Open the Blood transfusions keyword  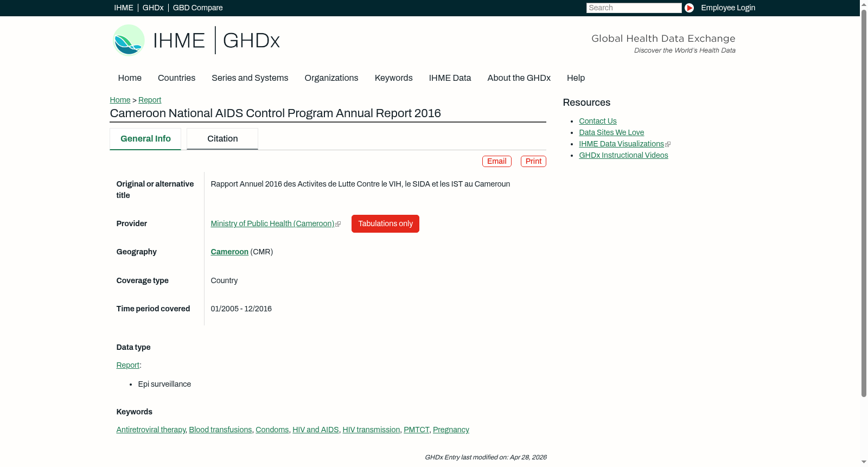point(220,430)
